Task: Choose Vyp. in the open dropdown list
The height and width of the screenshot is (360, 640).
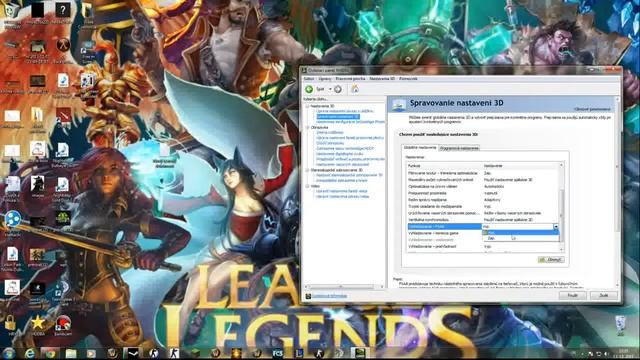Action: (520, 233)
